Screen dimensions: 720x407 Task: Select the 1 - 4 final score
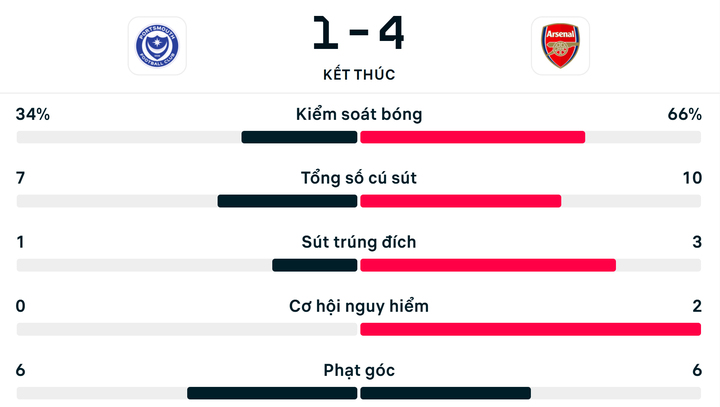point(358,33)
